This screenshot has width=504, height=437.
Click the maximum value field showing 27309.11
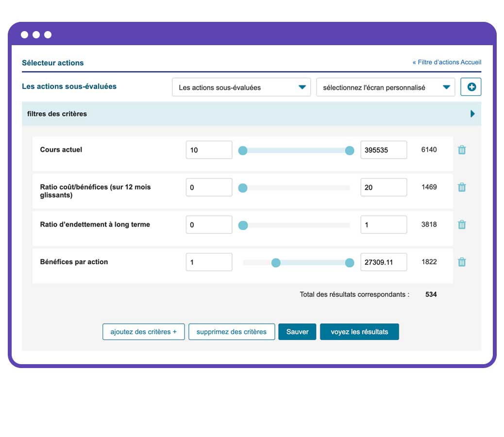pyautogui.click(x=384, y=262)
